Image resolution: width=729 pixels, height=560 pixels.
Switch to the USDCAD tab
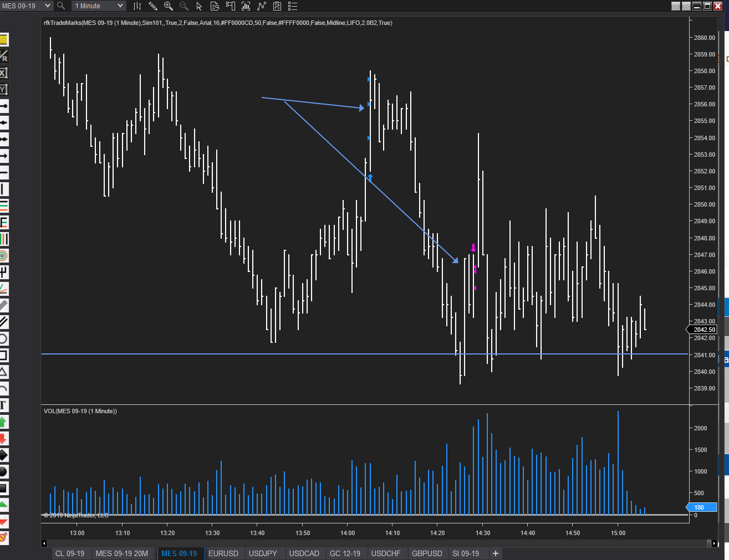pyautogui.click(x=304, y=553)
